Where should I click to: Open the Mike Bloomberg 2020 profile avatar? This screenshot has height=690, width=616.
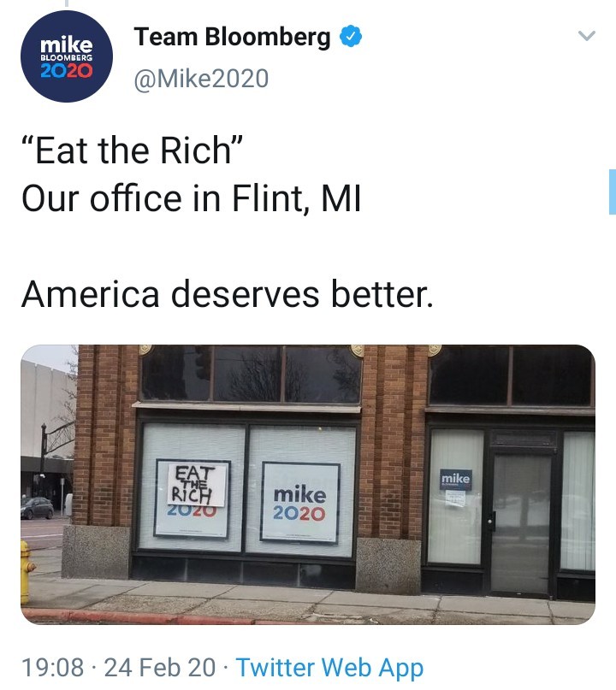[67, 56]
